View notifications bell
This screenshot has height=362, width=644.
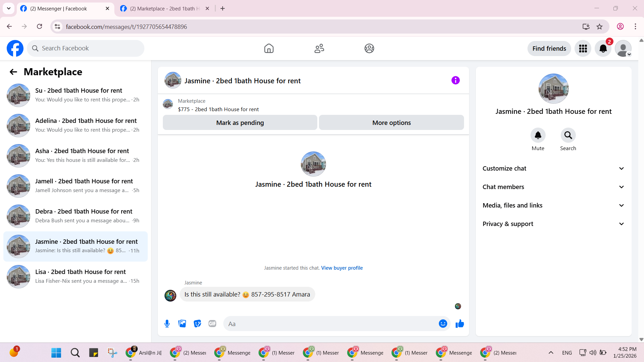603,49
